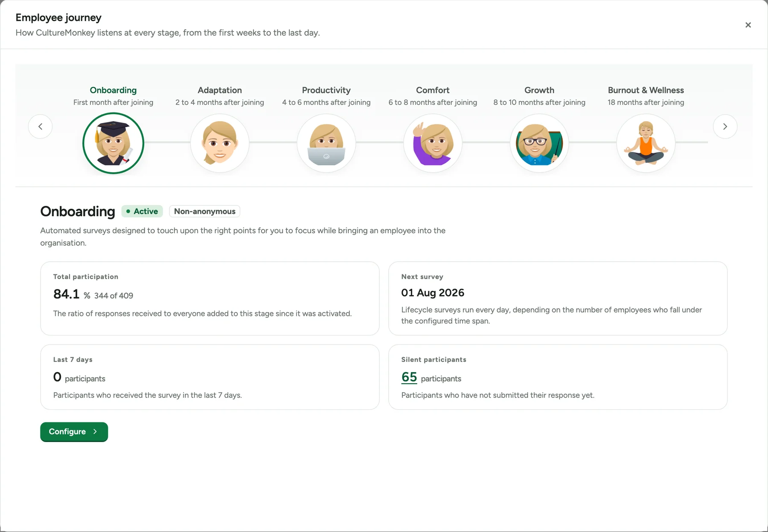Close the Employee journey dialog
This screenshot has height=532, width=768.
tap(748, 25)
